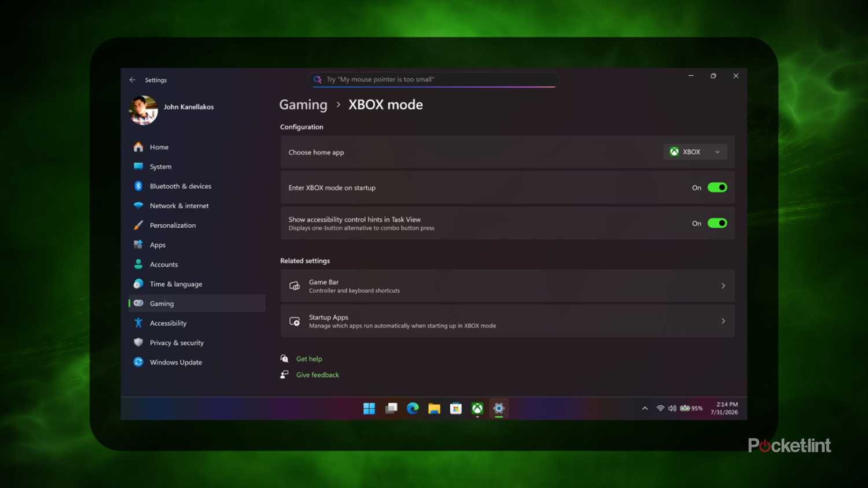Launch Microsoft Edge from taskbar
868x488 pixels.
[413, 409]
